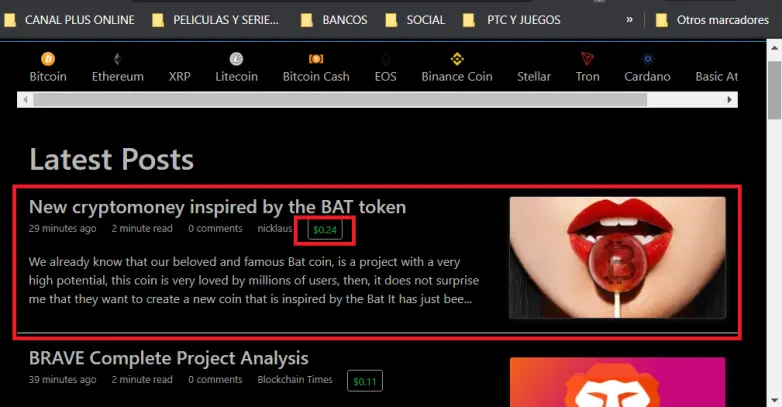The image size is (782, 407).
Task: Click the post excerpt beginning 'We already know'
Action: click(x=253, y=280)
